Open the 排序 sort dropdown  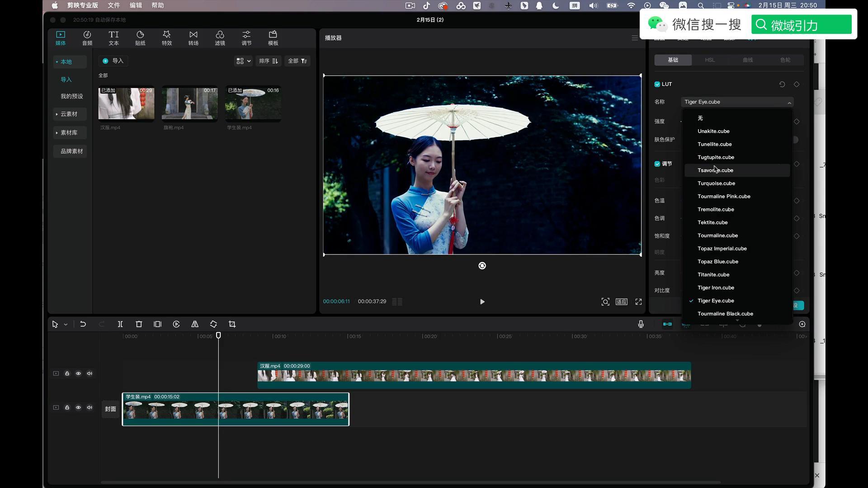pos(268,61)
